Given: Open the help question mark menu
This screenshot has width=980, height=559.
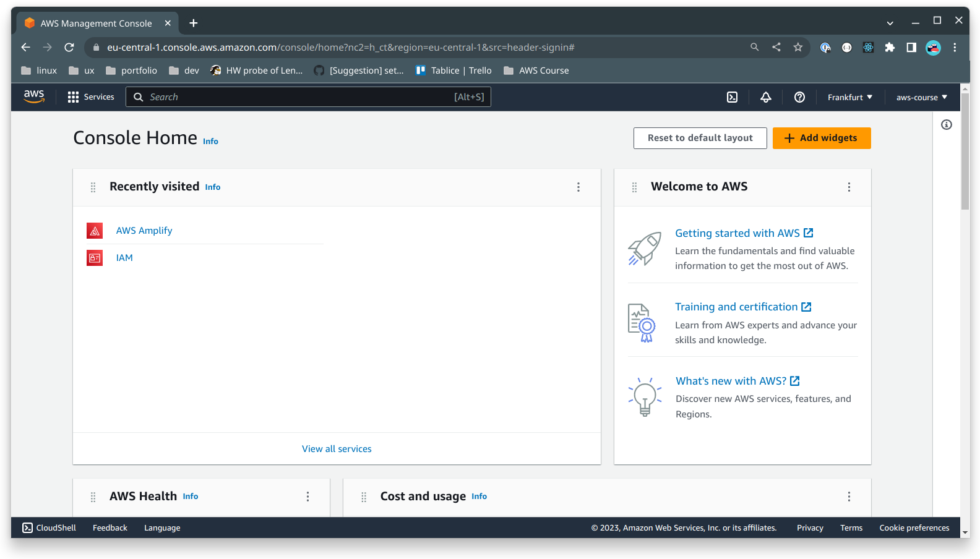Looking at the screenshot, I should (799, 97).
